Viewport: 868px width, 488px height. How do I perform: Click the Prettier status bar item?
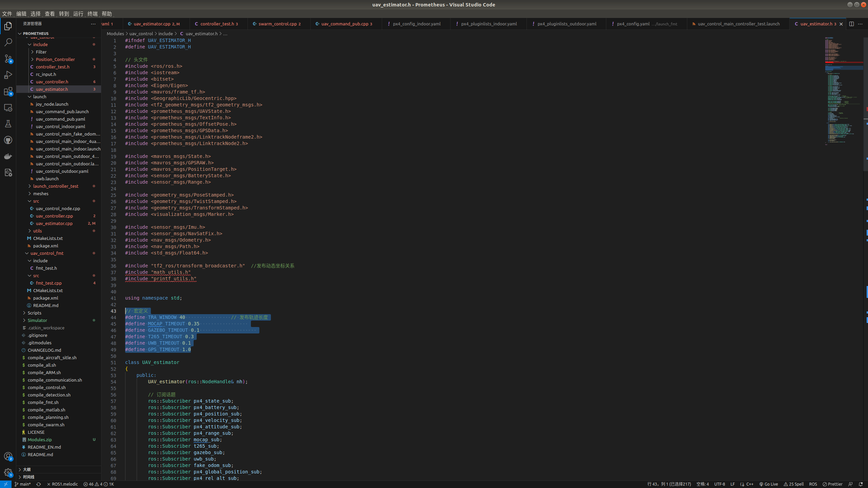coord(832,484)
